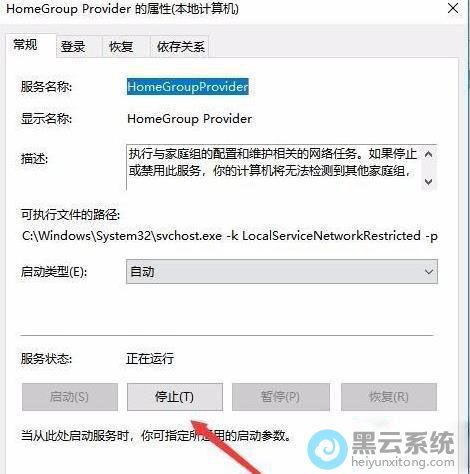Click the 恢复(R) service button
470x474 pixels.
[389, 397]
